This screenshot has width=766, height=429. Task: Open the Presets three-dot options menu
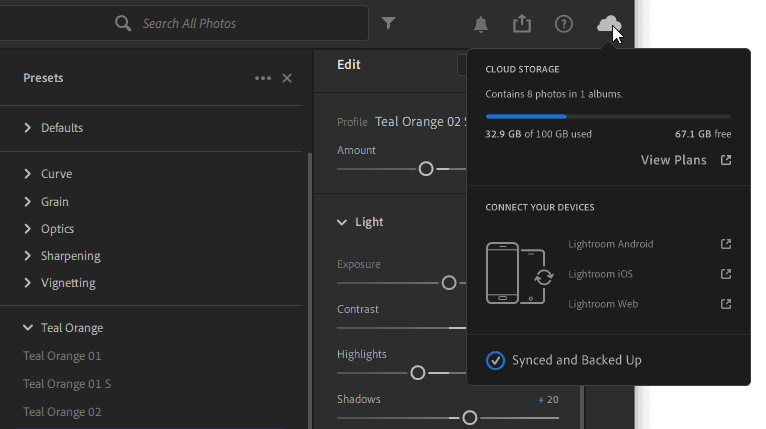click(263, 78)
